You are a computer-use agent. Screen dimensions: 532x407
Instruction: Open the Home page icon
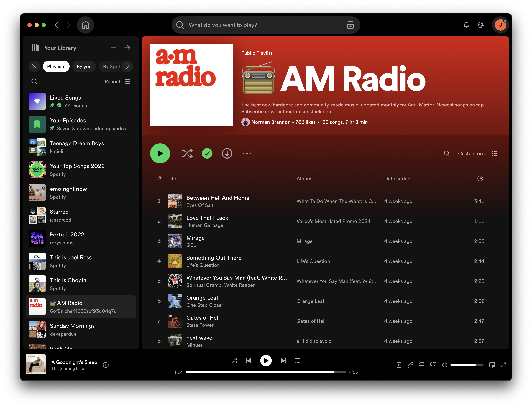(85, 25)
